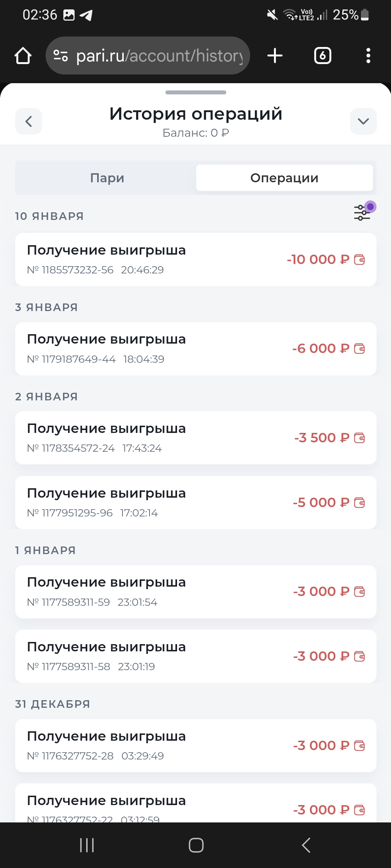Open operation № 1177589311-59
Image resolution: width=391 pixels, height=868 pixels.
pyautogui.click(x=145, y=592)
